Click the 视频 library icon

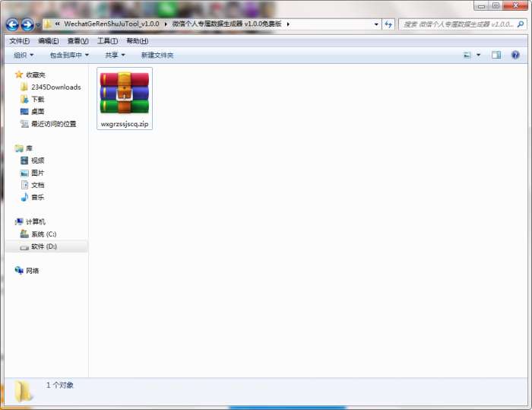click(x=24, y=161)
